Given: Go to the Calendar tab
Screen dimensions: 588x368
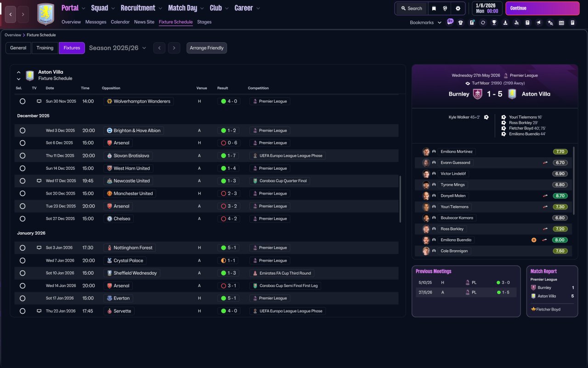Looking at the screenshot, I should (x=120, y=22).
